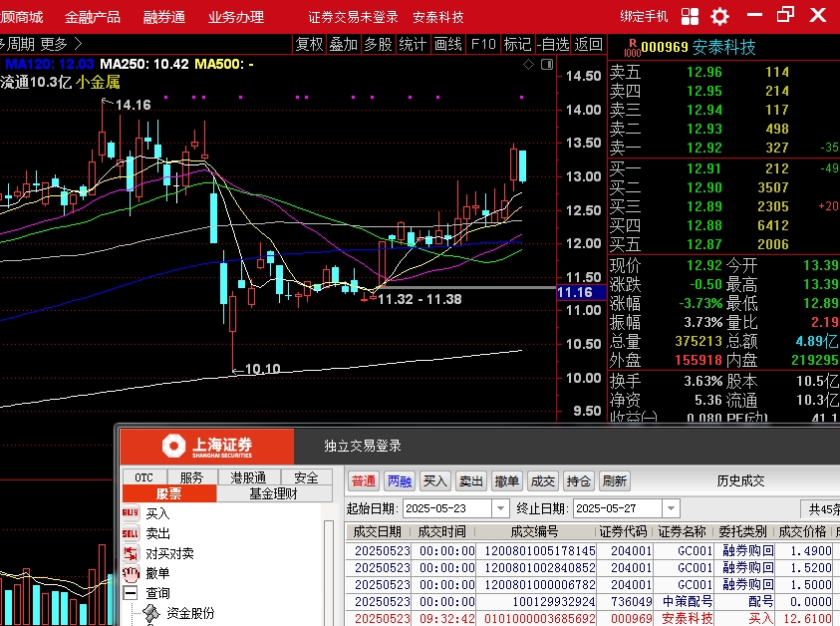840x626 pixels.
Task: Click the 成交 button in the trade toolbar
Action: point(543,480)
